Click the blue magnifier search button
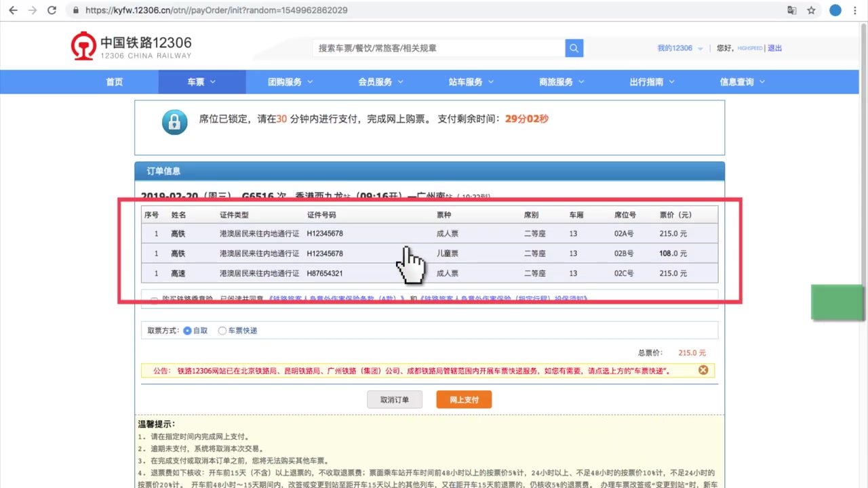The height and width of the screenshot is (488, 868). pos(574,48)
